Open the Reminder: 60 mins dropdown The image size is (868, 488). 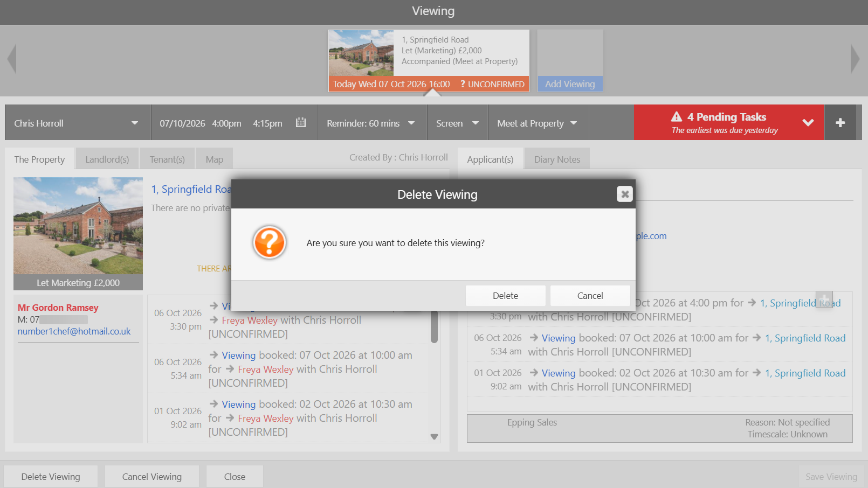click(x=372, y=123)
